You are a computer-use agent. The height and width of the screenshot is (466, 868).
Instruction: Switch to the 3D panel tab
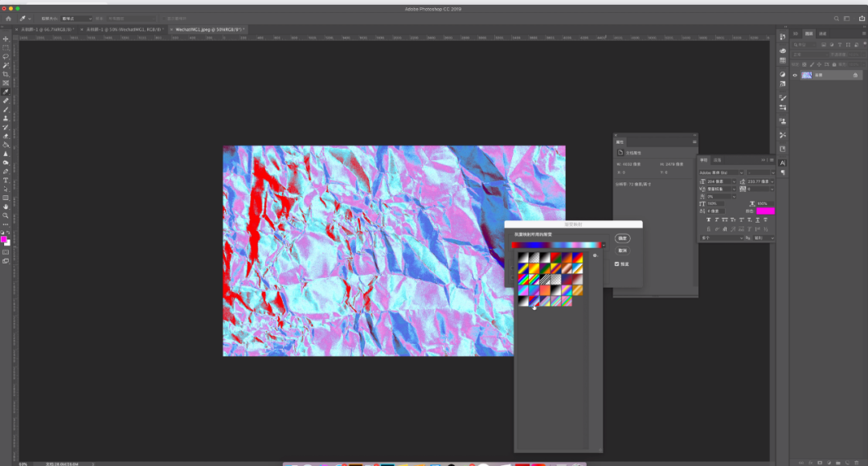[x=795, y=34]
